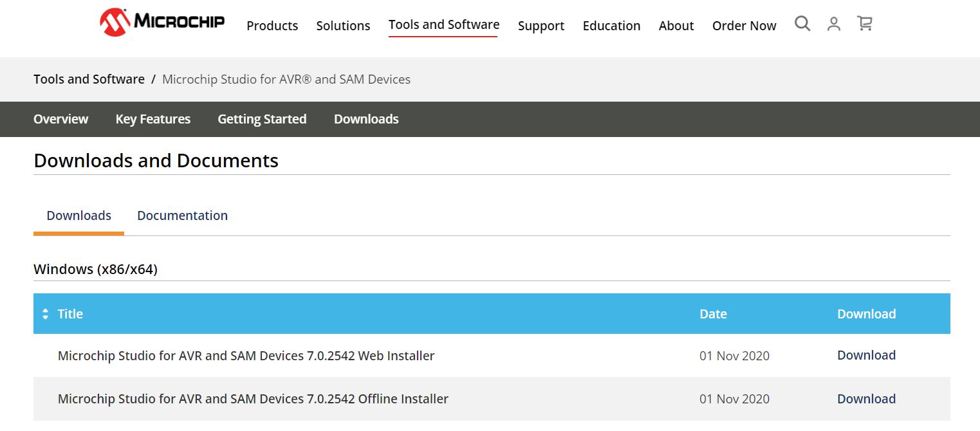Open the Education menu
The image size is (980, 431).
pos(611,26)
